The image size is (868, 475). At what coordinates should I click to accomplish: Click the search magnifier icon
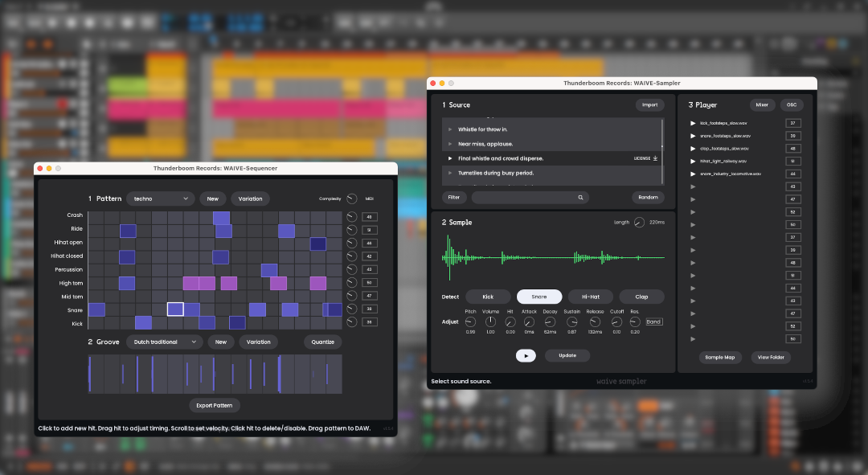point(580,197)
